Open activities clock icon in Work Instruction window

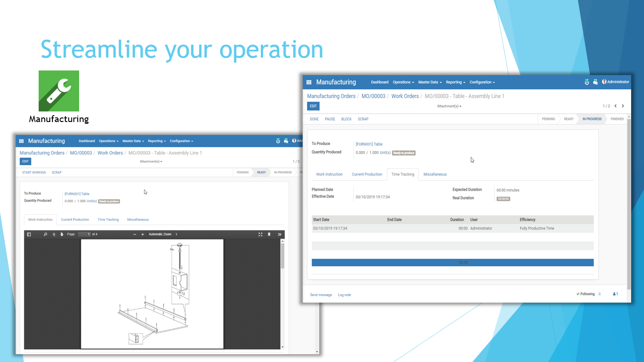[x=278, y=141]
